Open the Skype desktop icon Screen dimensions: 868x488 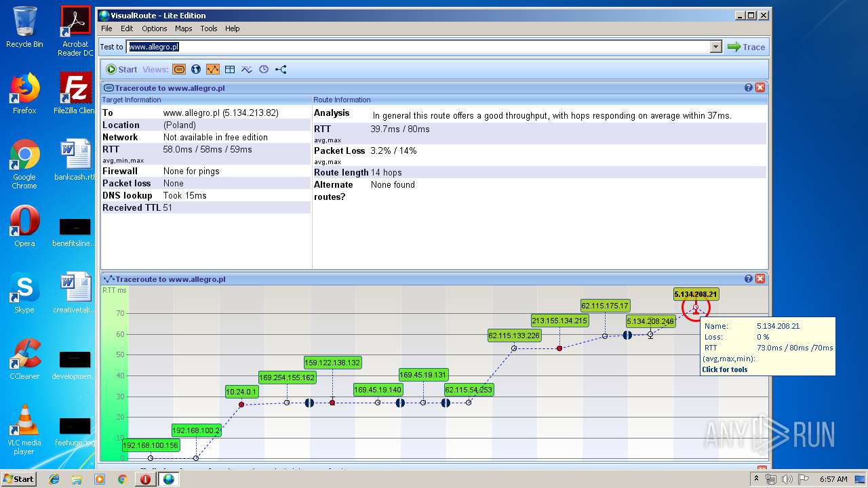24,293
